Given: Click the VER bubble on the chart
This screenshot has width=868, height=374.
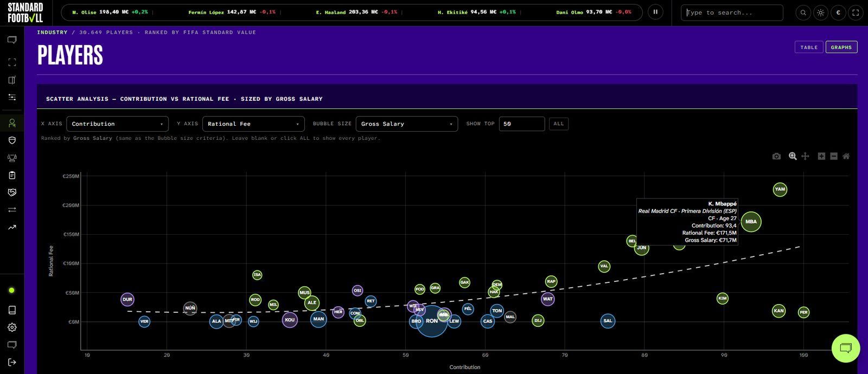Looking at the screenshot, I should [x=144, y=321].
